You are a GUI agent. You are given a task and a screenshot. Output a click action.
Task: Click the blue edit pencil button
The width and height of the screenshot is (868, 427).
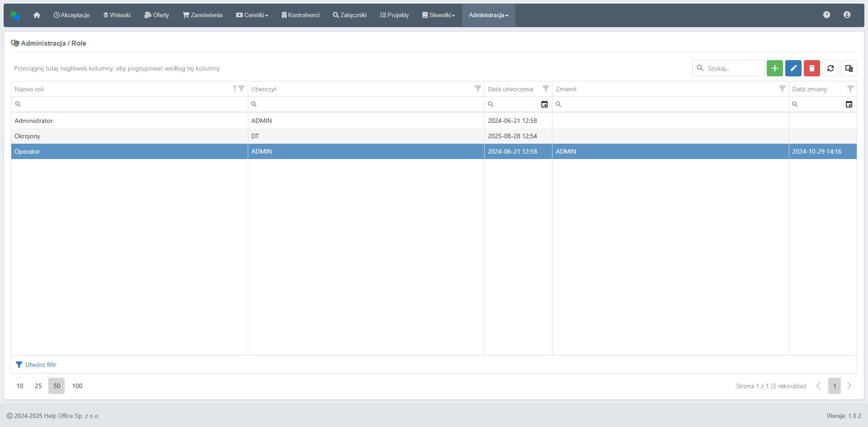[x=793, y=68]
